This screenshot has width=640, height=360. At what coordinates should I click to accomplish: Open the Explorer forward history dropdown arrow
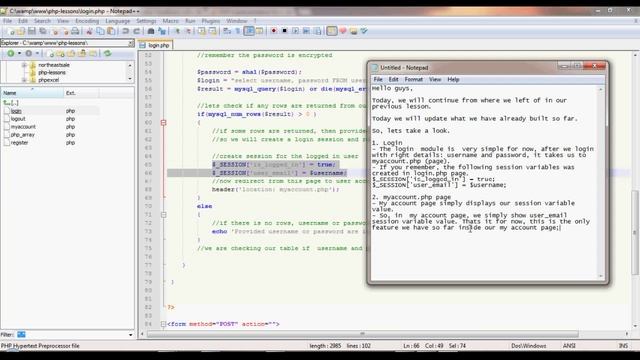pyautogui.click(x=37, y=53)
